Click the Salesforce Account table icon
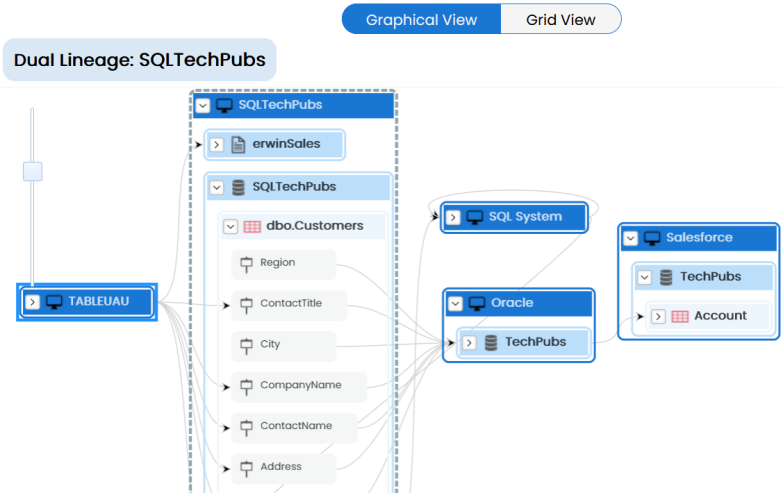 680,316
